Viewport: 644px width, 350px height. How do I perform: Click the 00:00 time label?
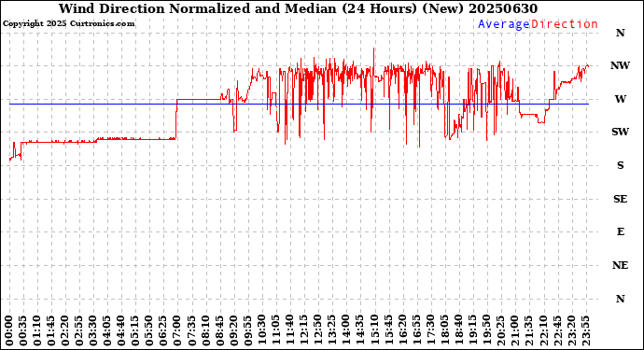(x=9, y=330)
